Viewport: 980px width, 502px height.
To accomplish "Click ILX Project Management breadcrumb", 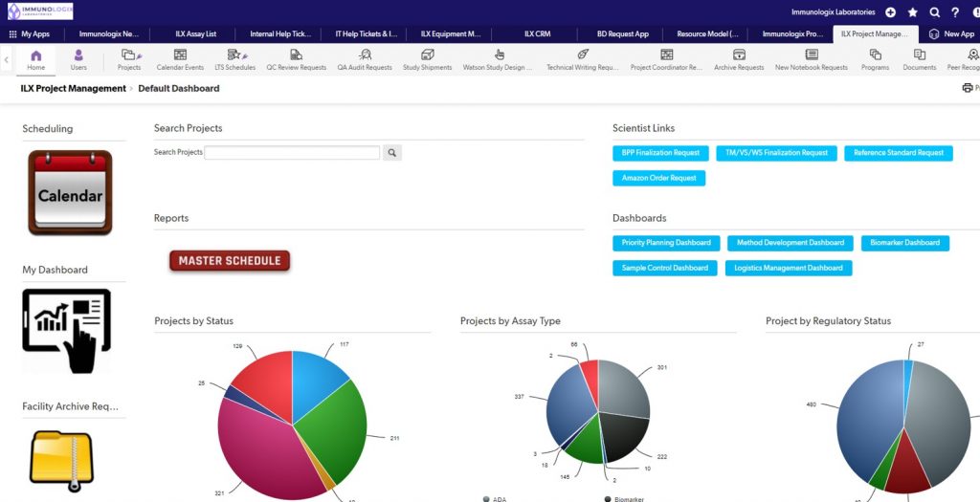I will [73, 89].
